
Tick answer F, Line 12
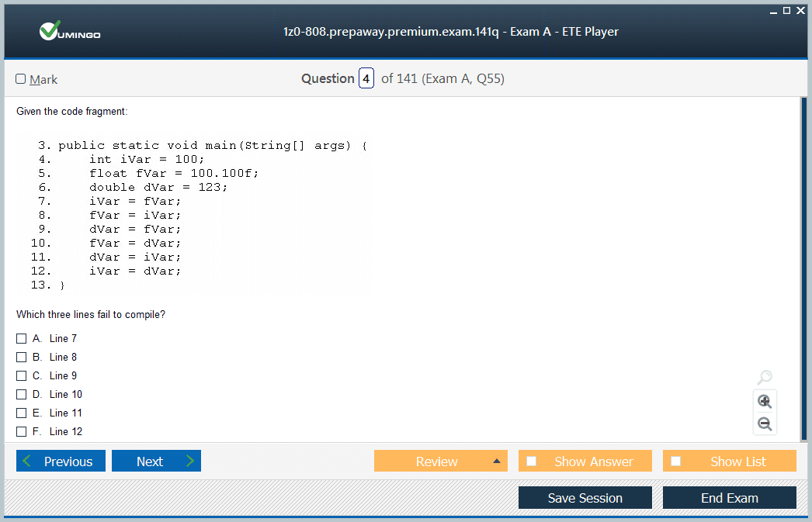(x=22, y=432)
